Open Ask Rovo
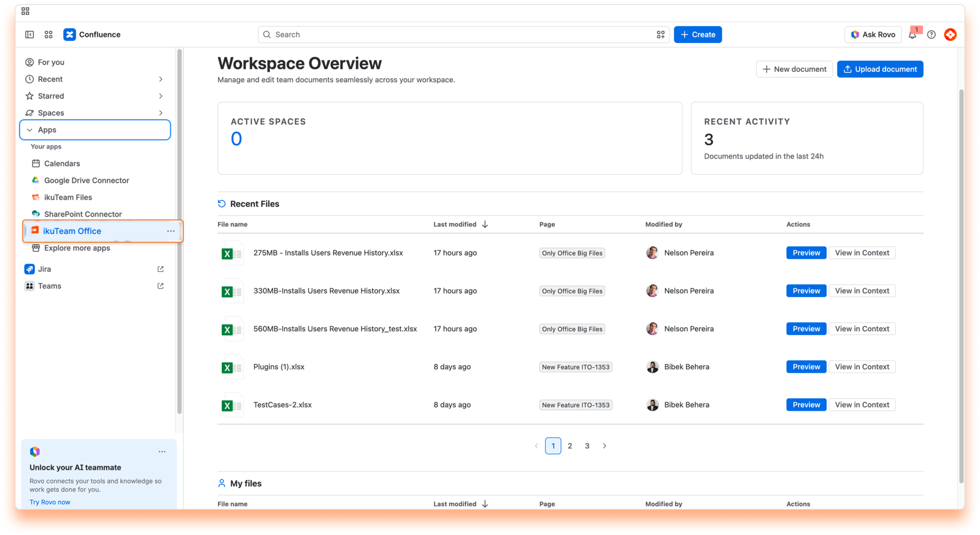Screen dimensions: 980x535 (873, 34)
